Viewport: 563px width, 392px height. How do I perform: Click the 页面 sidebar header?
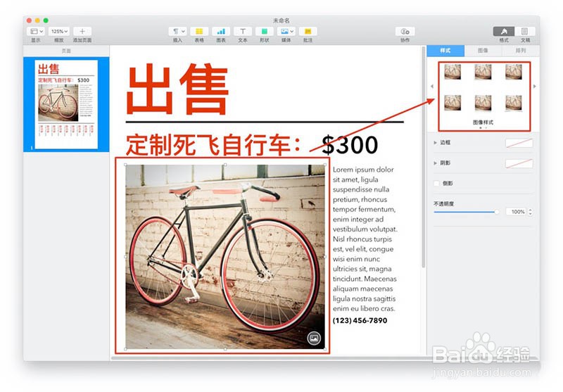click(66, 51)
